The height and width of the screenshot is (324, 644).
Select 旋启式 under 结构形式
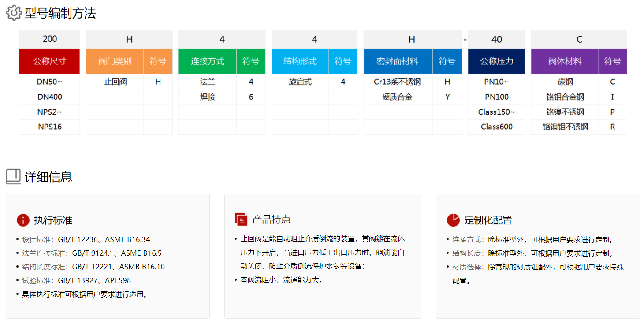pos(300,82)
